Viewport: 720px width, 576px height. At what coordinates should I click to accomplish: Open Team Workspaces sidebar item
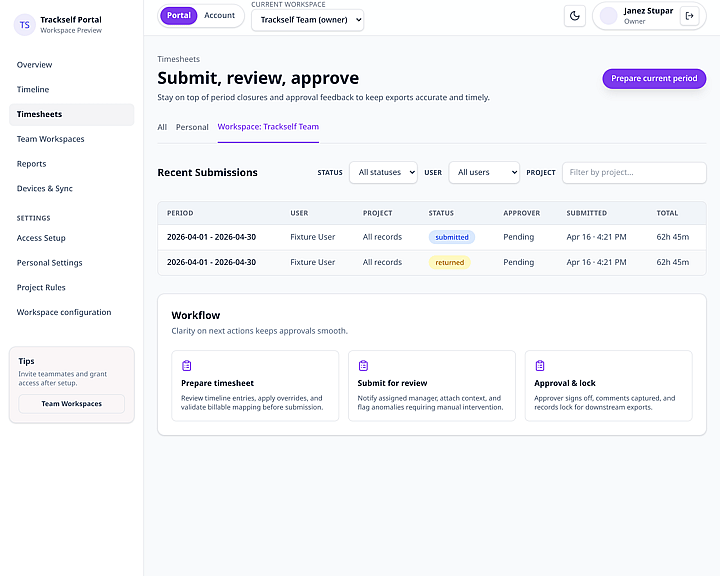(72, 139)
